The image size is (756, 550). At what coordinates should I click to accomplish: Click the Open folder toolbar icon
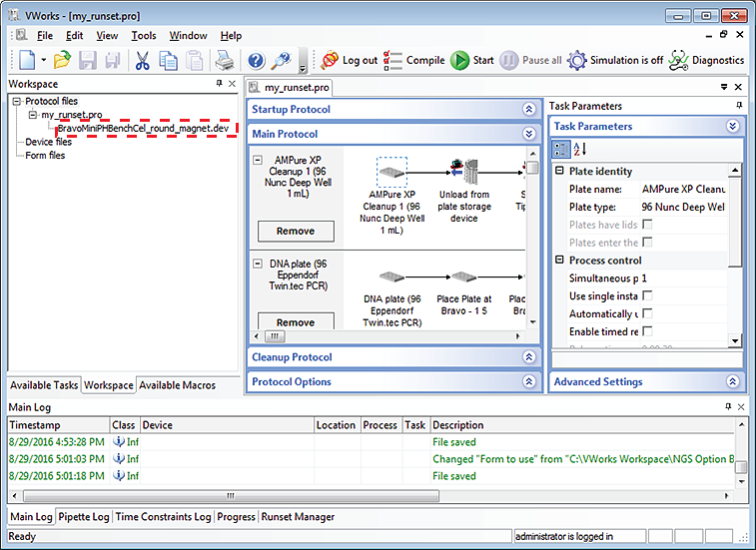click(x=62, y=61)
